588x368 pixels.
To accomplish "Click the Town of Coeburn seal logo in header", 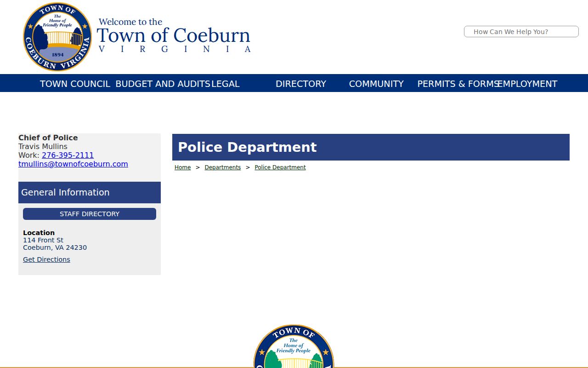I will pos(57,37).
